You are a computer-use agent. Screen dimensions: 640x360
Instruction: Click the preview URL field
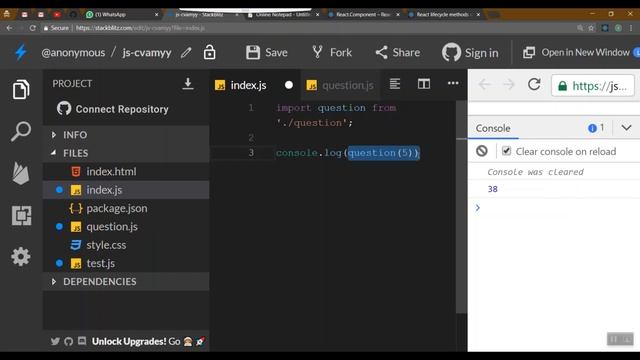click(593, 85)
